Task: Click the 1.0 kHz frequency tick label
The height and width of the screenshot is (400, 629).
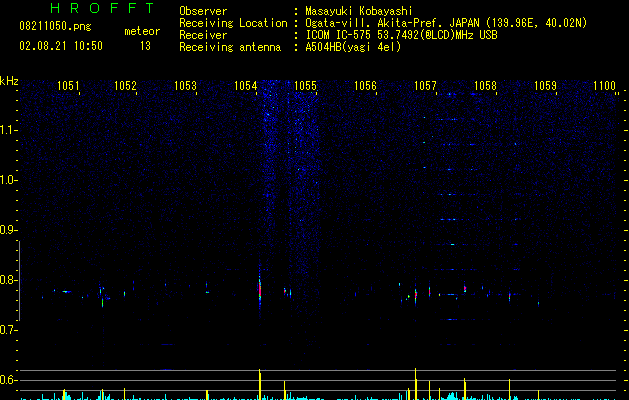Action: tap(8, 180)
